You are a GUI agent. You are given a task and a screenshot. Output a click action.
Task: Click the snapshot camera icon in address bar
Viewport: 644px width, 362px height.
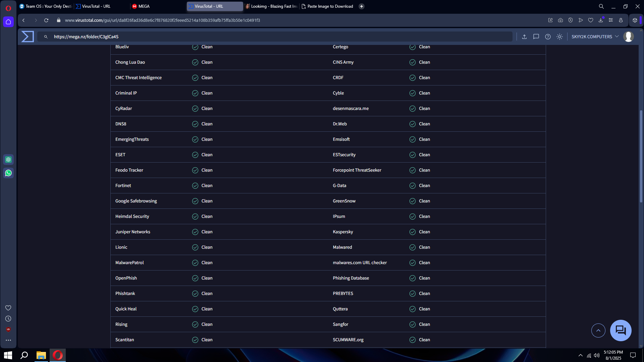[560, 20]
